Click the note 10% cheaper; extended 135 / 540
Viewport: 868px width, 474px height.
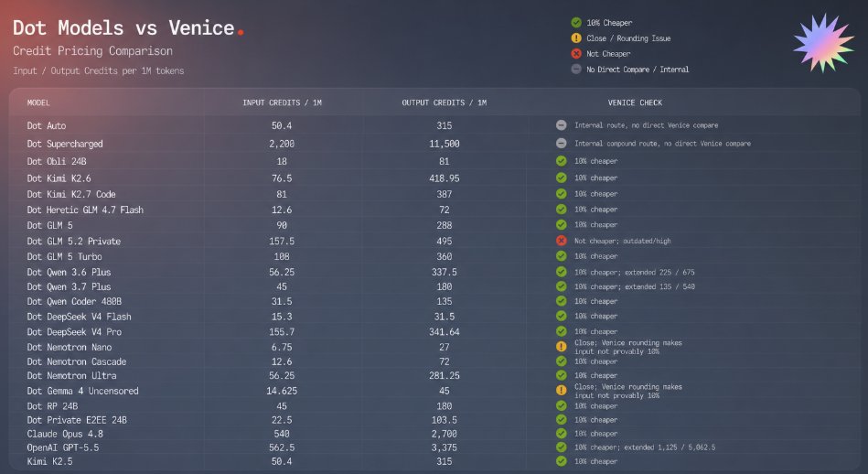pos(635,286)
